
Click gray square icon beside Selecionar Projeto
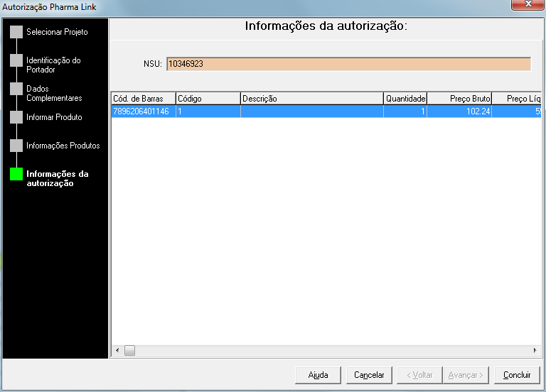tap(16, 32)
